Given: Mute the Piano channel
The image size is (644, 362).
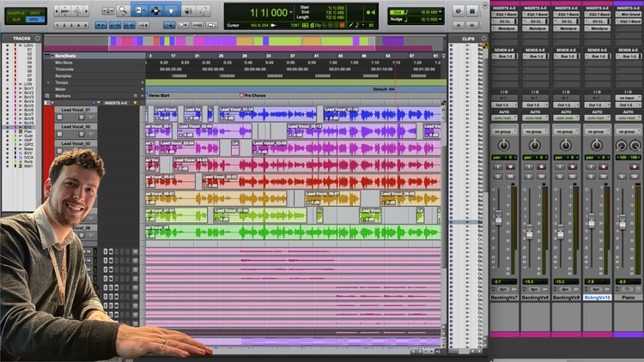Looking at the screenshot, I should [635, 176].
